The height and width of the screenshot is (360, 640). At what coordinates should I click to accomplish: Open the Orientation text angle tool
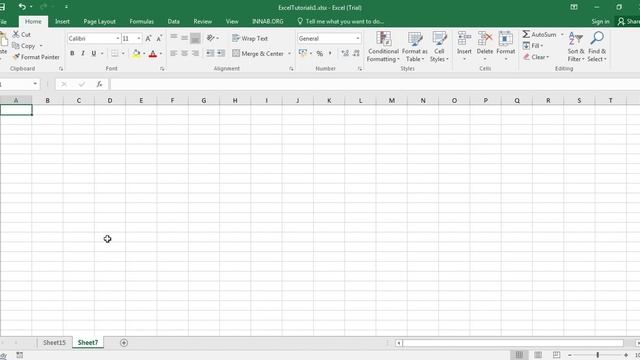(211, 38)
